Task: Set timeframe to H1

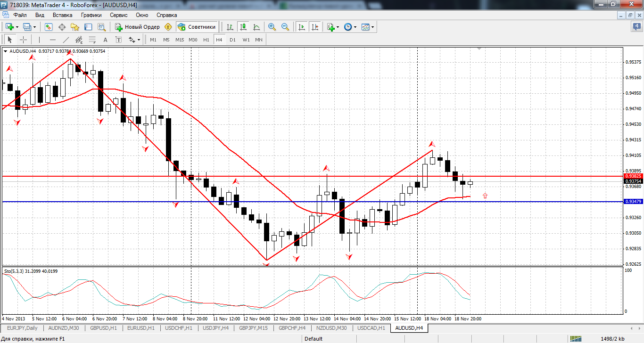Action: (206, 40)
